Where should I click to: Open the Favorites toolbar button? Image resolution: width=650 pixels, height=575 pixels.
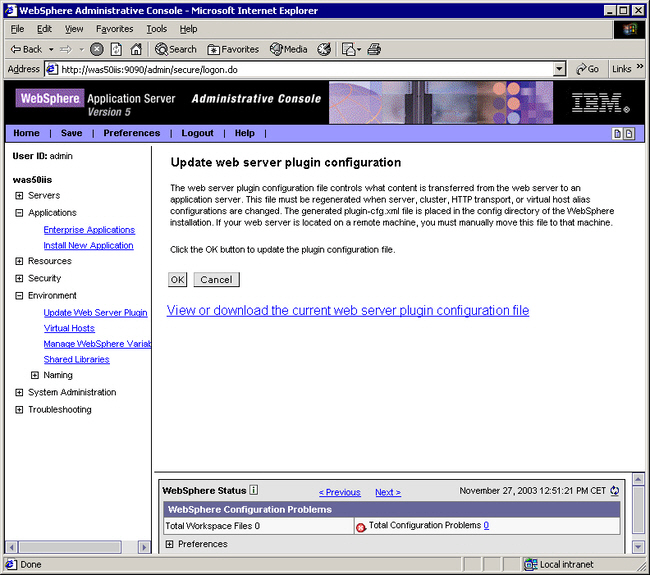point(233,49)
